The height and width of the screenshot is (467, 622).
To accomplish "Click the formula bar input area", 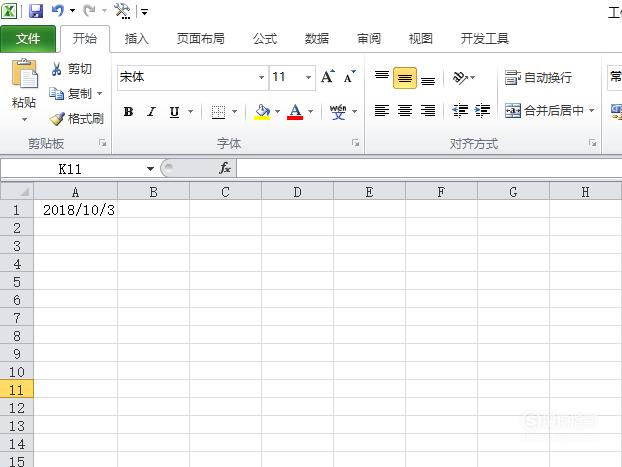I will pos(429,168).
